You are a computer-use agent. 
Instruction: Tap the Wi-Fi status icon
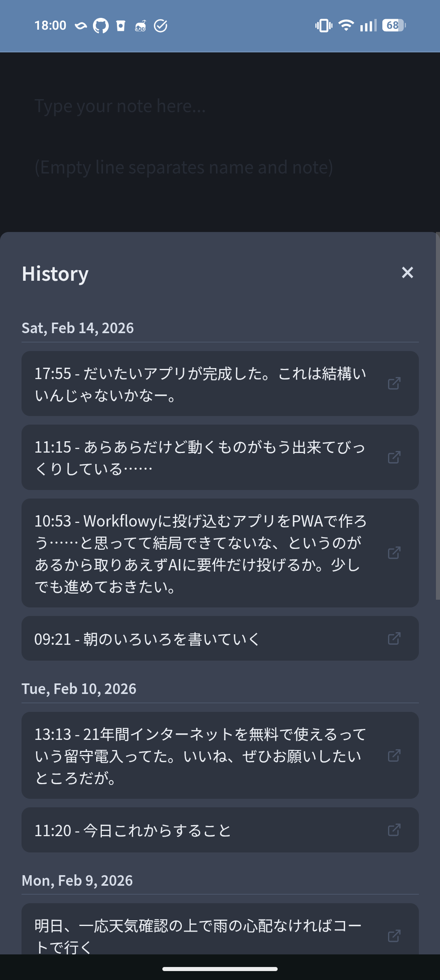[x=346, y=26]
